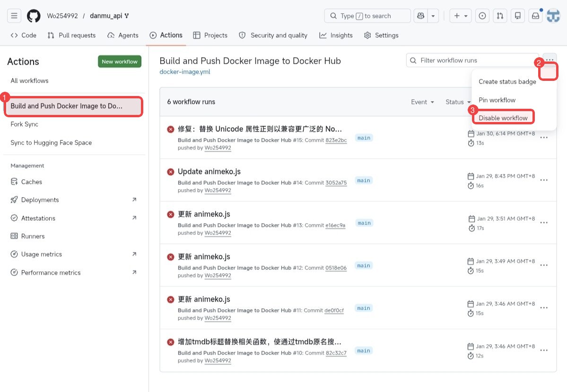567x392 pixels.
Task: Open options menu for run #14
Action: coord(544,180)
